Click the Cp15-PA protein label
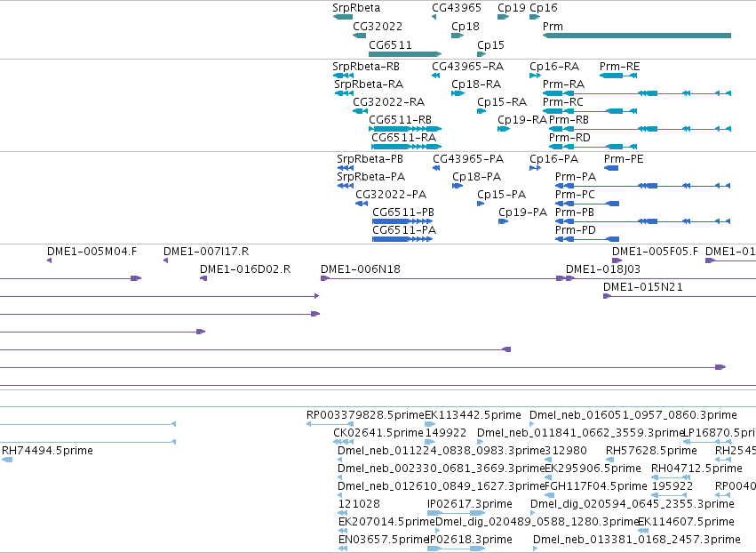Viewport: 756px width, 553px height. pos(501,195)
